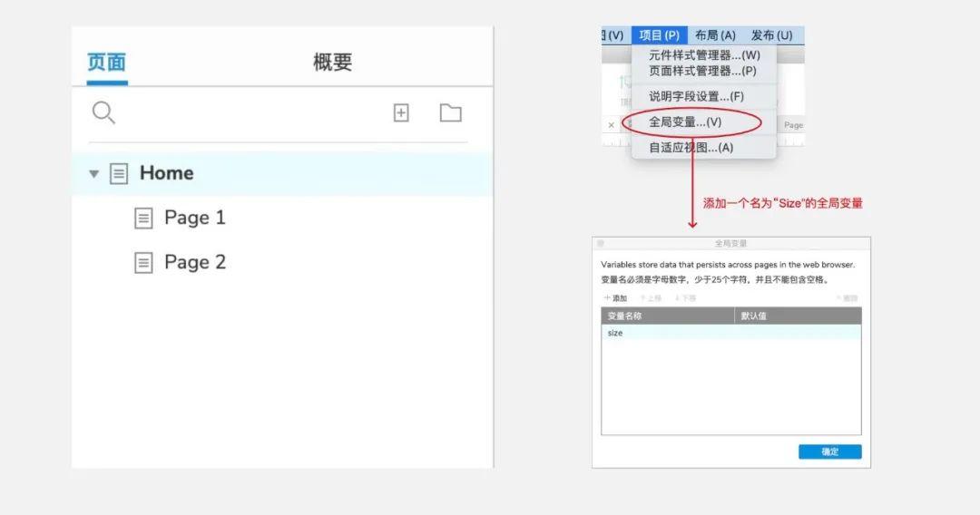Click the Page 1 document icon
Viewport: 980px width, 515px height.
click(143, 218)
